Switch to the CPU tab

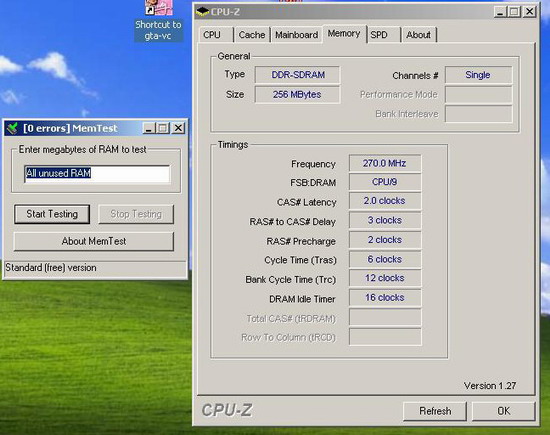[212, 35]
